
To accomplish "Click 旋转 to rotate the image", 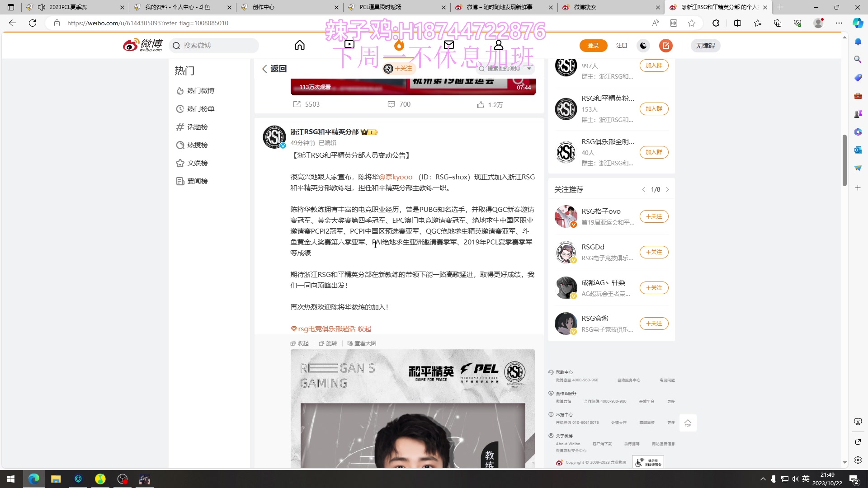I will [x=328, y=343].
